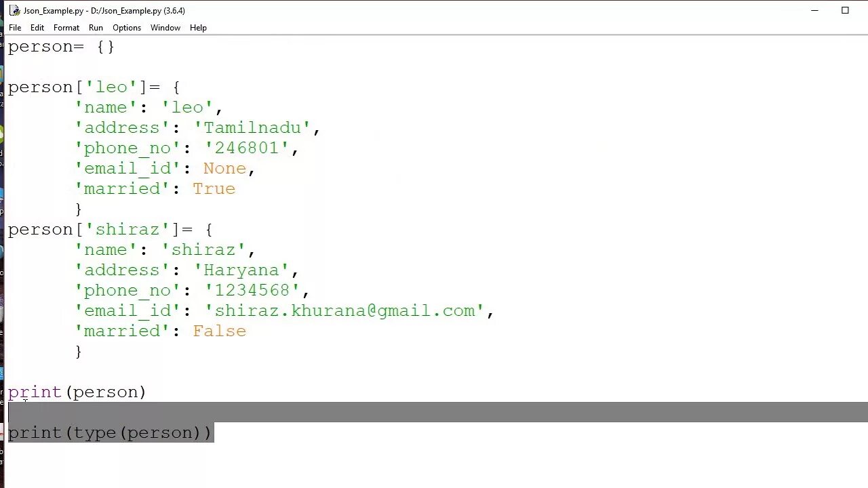Click the person['shiraz']= { line
This screenshot has height=488, width=868.
(x=110, y=229)
